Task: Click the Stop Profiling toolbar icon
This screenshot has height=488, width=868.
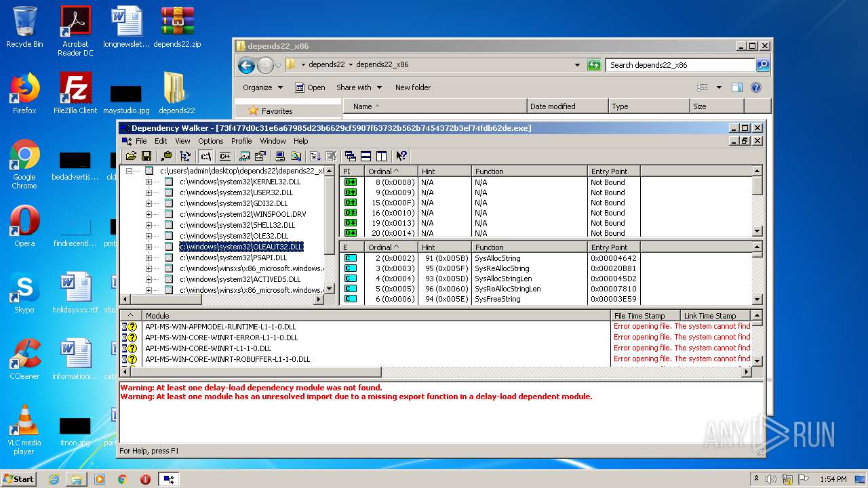Action: point(331,156)
